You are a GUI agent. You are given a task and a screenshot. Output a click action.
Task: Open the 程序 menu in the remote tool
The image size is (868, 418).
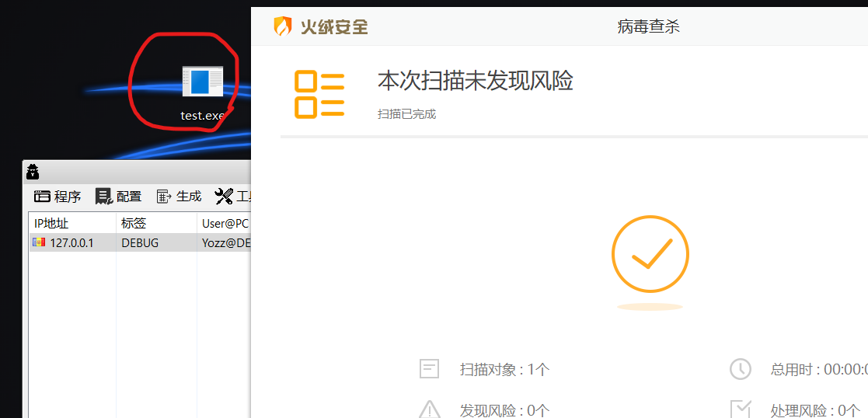point(58,196)
